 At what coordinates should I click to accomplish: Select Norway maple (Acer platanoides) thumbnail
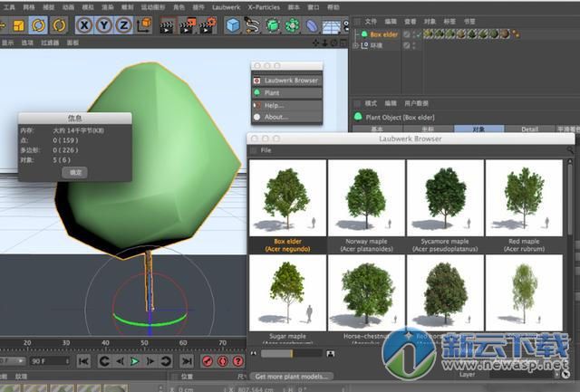click(x=366, y=197)
